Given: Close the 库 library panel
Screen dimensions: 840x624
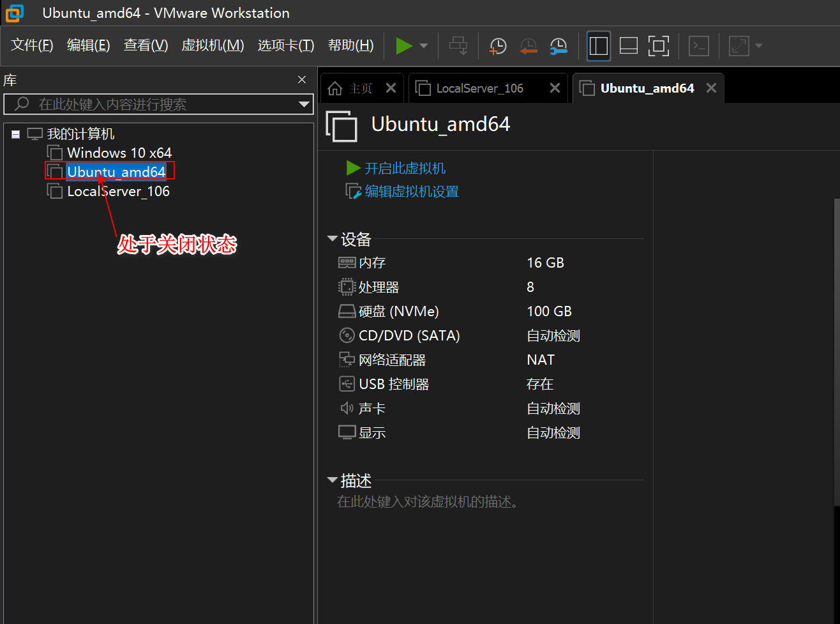Looking at the screenshot, I should coord(302,80).
